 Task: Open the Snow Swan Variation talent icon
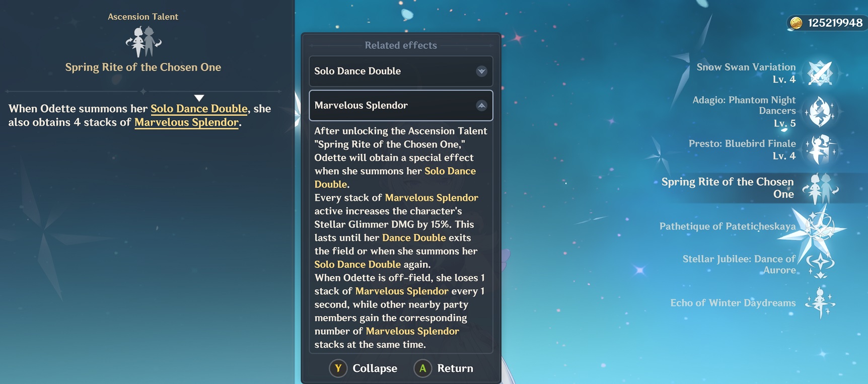click(820, 73)
